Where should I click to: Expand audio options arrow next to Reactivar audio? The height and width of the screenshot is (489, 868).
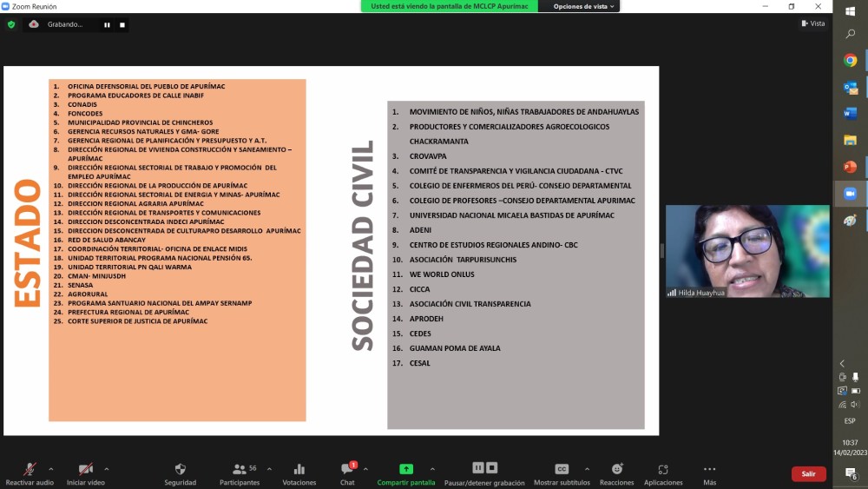(x=50, y=469)
